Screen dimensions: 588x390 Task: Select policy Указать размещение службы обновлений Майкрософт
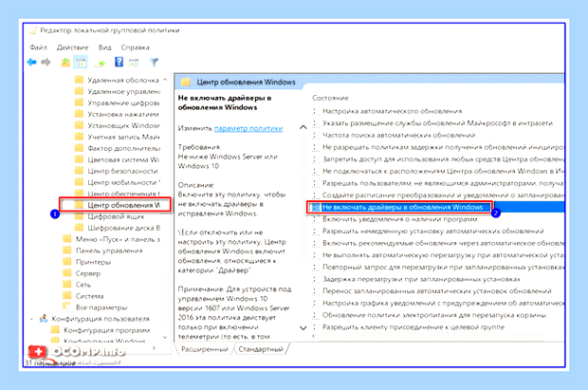[437, 123]
